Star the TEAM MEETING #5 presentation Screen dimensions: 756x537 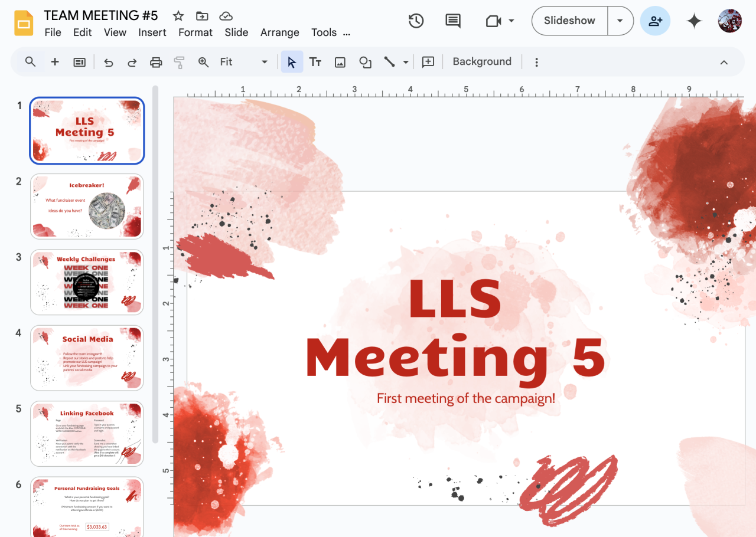tap(178, 16)
